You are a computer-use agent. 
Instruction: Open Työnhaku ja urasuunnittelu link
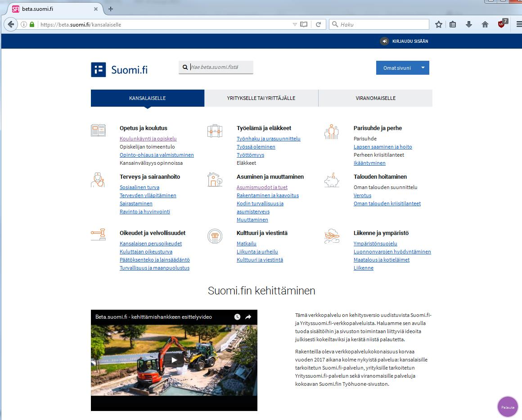269,139
